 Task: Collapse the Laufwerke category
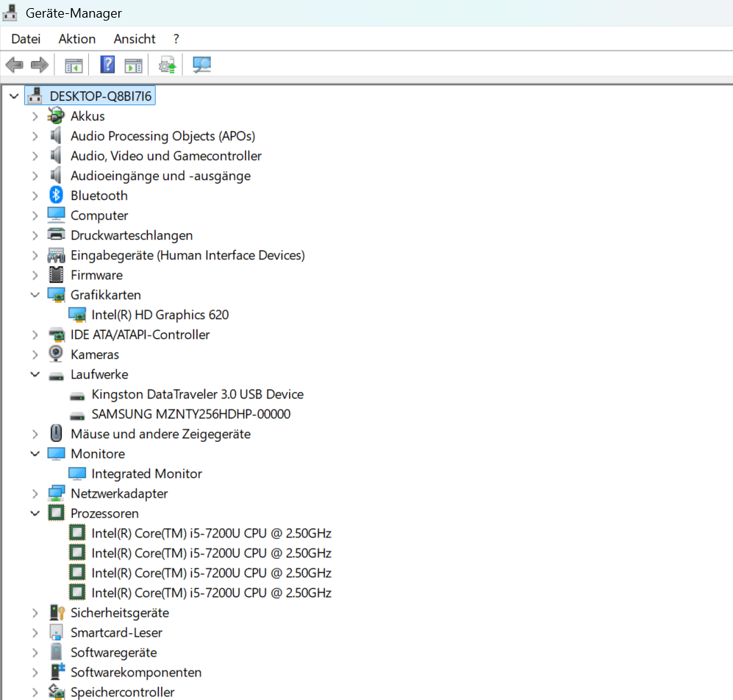point(35,374)
